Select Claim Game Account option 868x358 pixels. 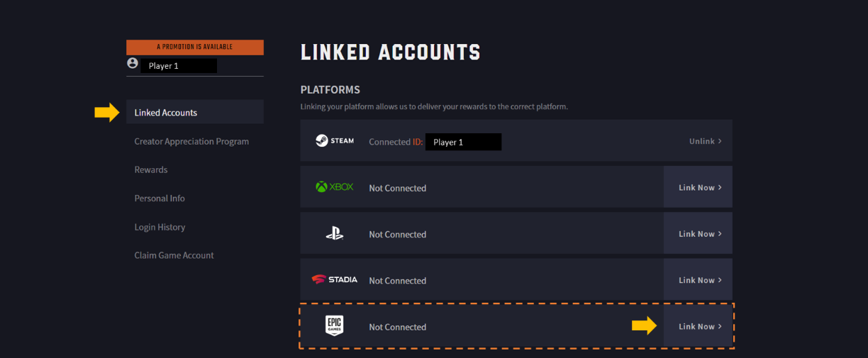click(174, 255)
